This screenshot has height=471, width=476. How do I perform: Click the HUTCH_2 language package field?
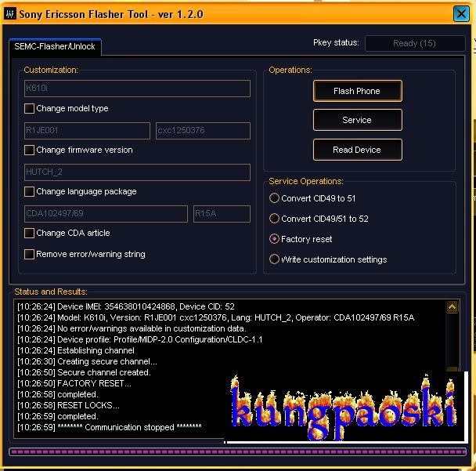[137, 172]
